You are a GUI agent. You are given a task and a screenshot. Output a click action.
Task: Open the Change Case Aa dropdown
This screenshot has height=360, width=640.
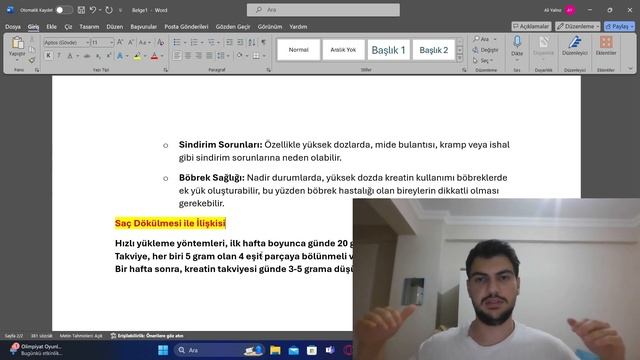(144, 42)
